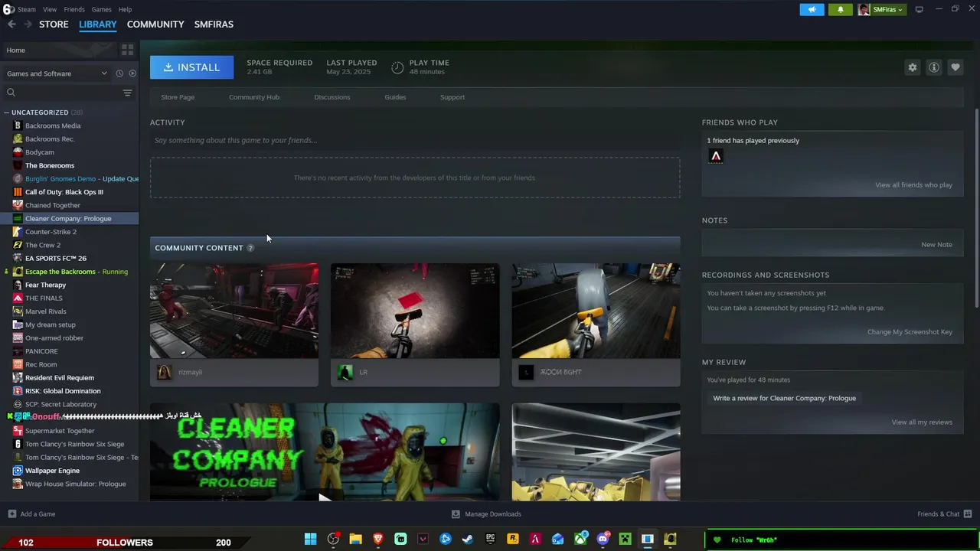
Task: Open Big Picture mode icon
Action: point(920,9)
